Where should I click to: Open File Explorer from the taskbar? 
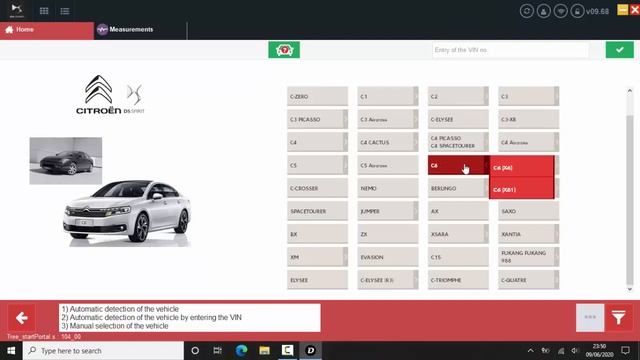coord(264,351)
